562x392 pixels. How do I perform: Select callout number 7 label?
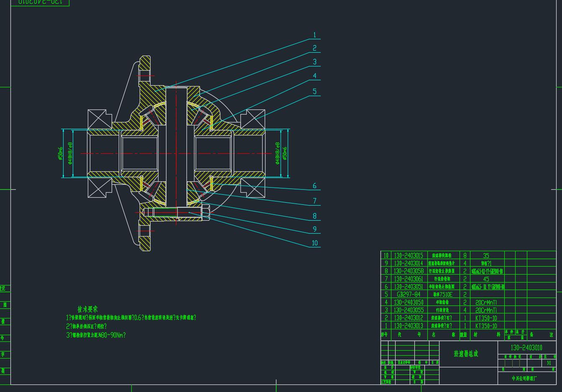click(x=314, y=201)
